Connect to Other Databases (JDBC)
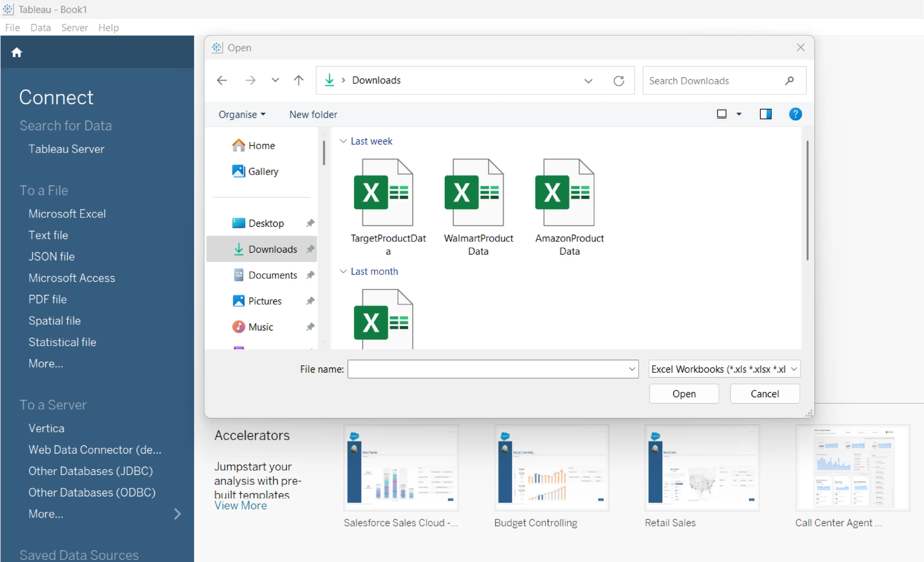This screenshot has height=562, width=924. click(91, 471)
